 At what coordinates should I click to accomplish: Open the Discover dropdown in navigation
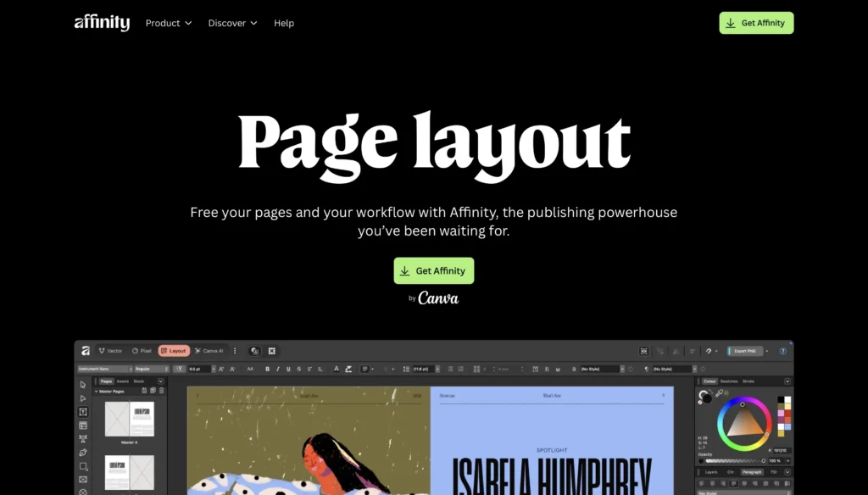click(x=232, y=23)
